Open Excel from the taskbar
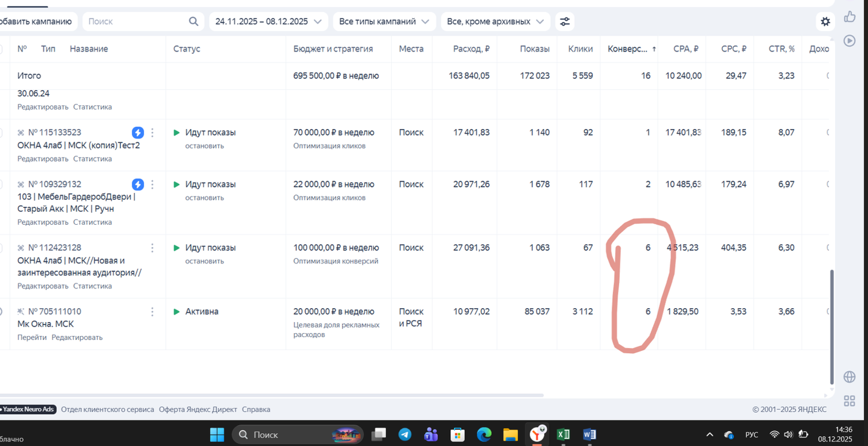 coord(563,434)
